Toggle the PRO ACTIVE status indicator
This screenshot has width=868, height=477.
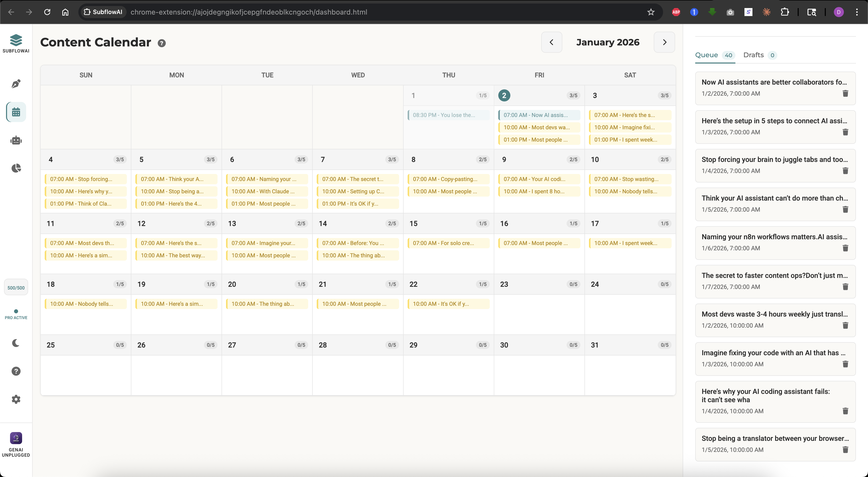[x=16, y=315]
